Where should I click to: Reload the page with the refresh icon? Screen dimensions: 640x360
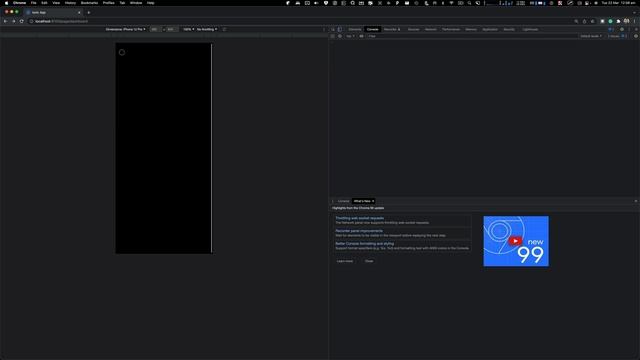pyautogui.click(x=22, y=21)
